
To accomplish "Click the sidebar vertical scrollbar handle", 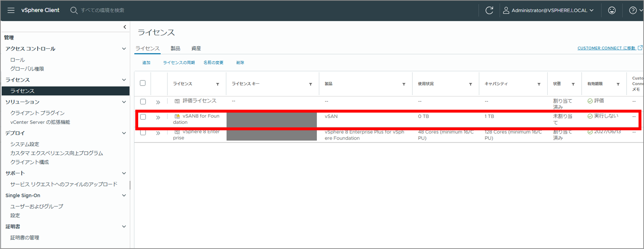I will pos(130,185).
